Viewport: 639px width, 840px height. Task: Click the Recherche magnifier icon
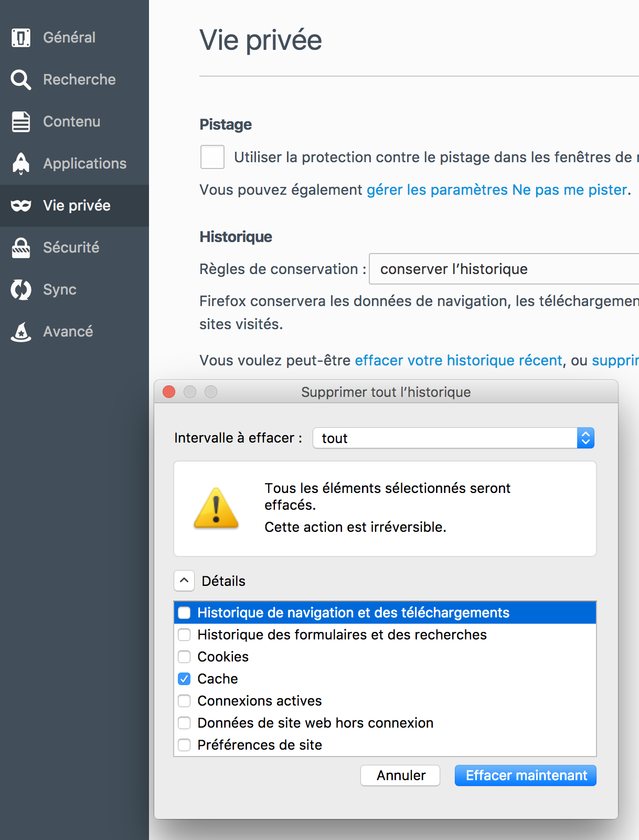(x=21, y=79)
